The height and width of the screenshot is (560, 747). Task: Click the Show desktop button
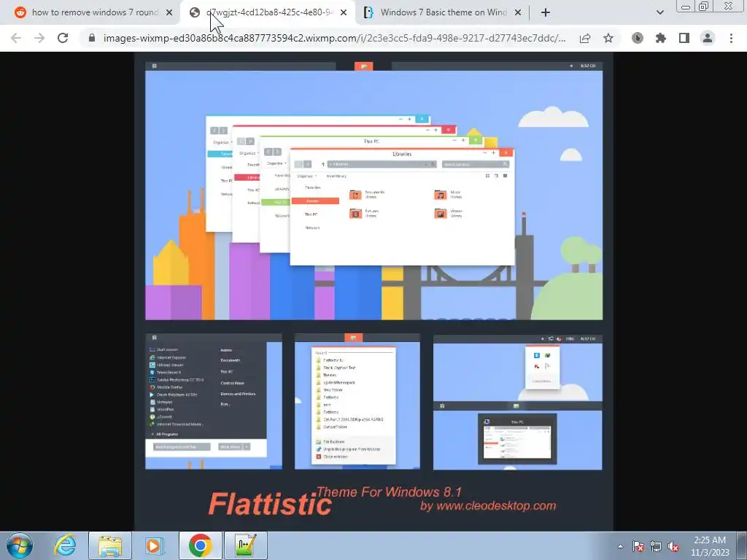pos(742,545)
